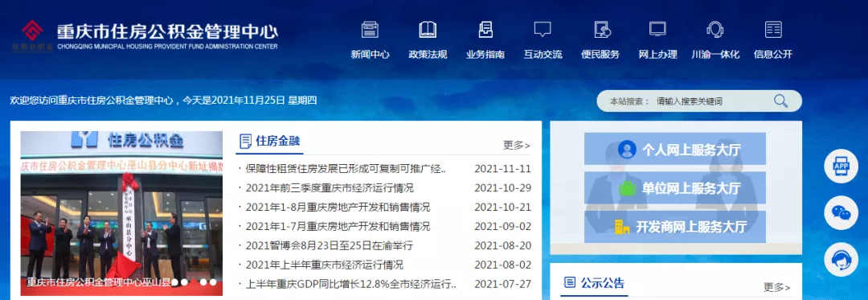Open article 保障性租赁住房发展已形成可复制可推广经..

click(346, 169)
